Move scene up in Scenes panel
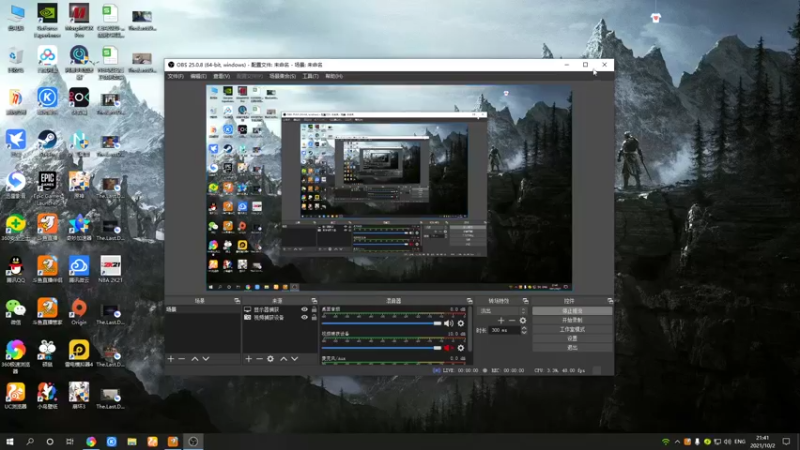The width and height of the screenshot is (800, 450). pyautogui.click(x=195, y=359)
